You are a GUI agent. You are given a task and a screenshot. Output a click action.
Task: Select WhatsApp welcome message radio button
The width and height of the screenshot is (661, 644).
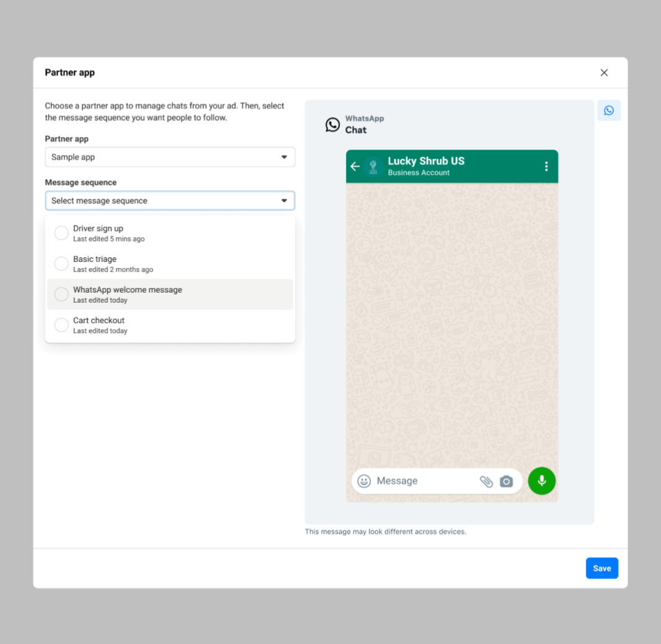point(61,294)
